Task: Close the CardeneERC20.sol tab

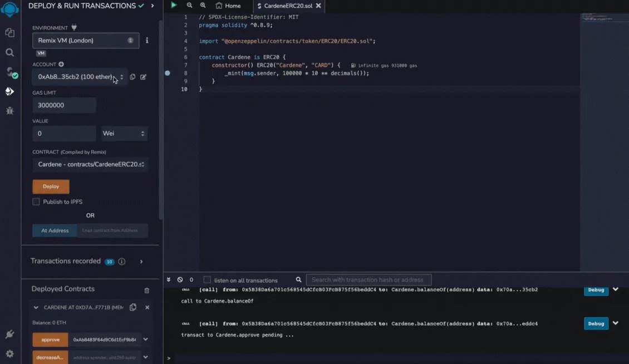Action: point(318,6)
